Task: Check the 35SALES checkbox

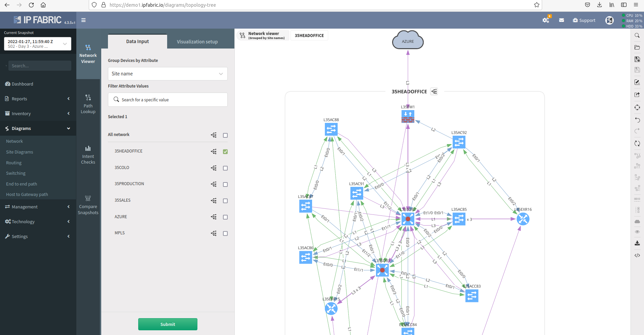Action: (225, 201)
